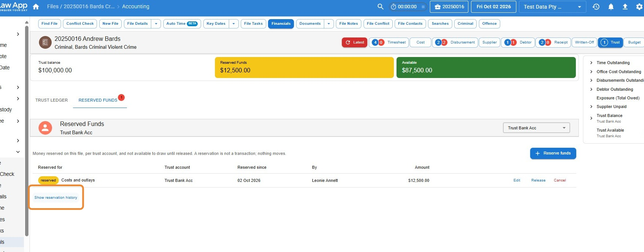Open the Trust Bank Acc dropdown
The height and width of the screenshot is (252, 644).
(x=536, y=128)
